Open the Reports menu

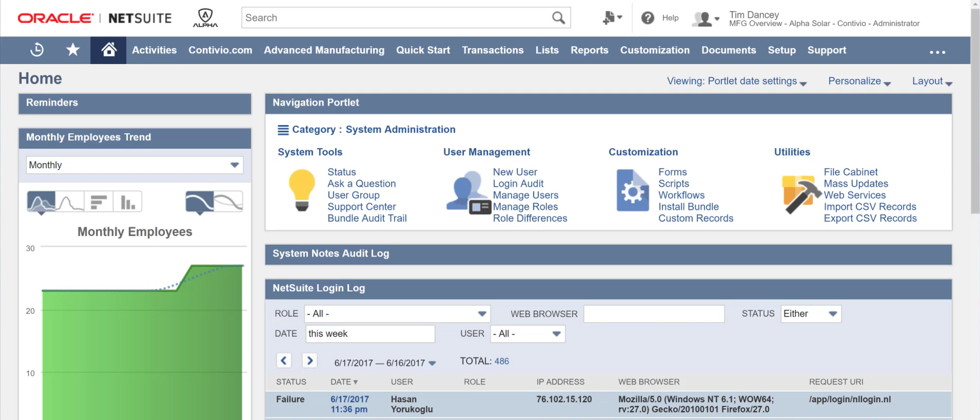(x=589, y=50)
